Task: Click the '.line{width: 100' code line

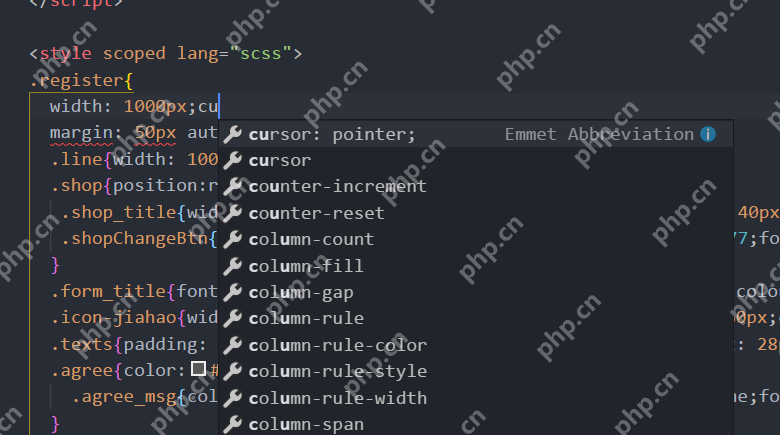Action: (134, 159)
